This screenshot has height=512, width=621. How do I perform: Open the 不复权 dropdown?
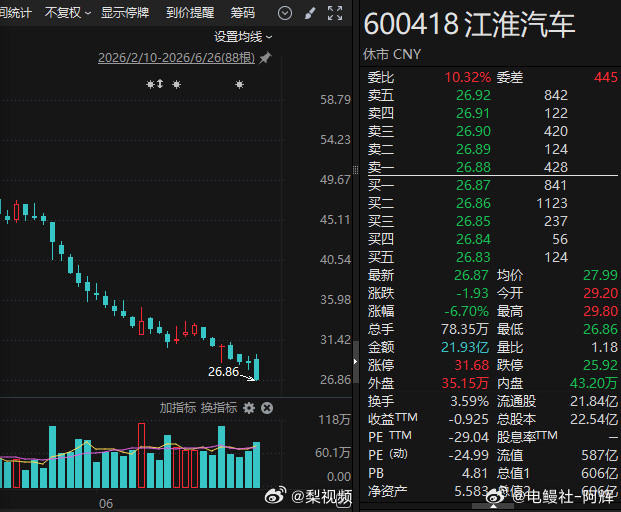tap(68, 13)
